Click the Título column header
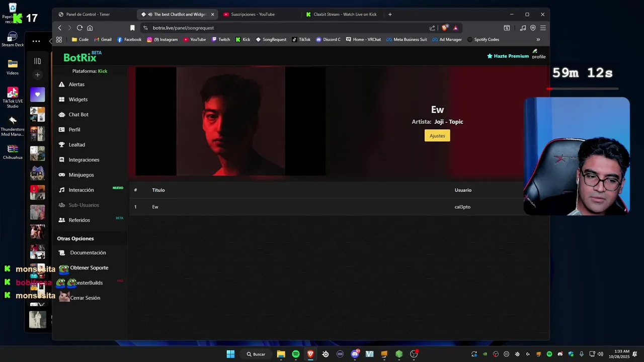 click(x=158, y=190)
